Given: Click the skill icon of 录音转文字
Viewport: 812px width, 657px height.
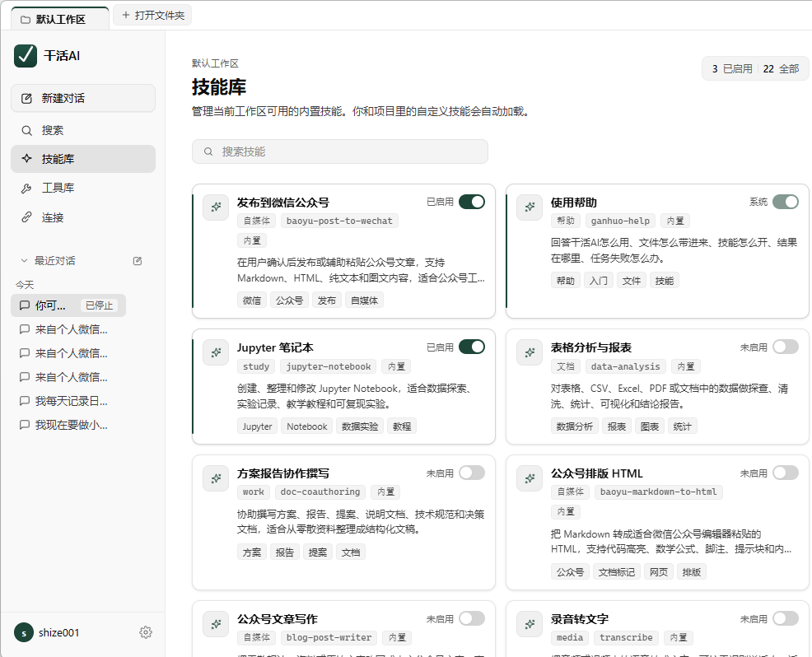Looking at the screenshot, I should coord(530,624).
